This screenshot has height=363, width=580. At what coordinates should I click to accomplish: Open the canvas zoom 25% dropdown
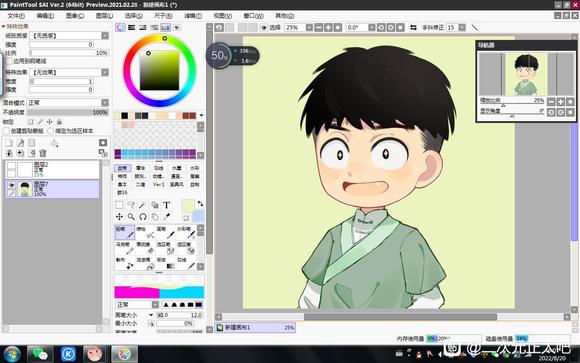pyautogui.click(x=309, y=27)
